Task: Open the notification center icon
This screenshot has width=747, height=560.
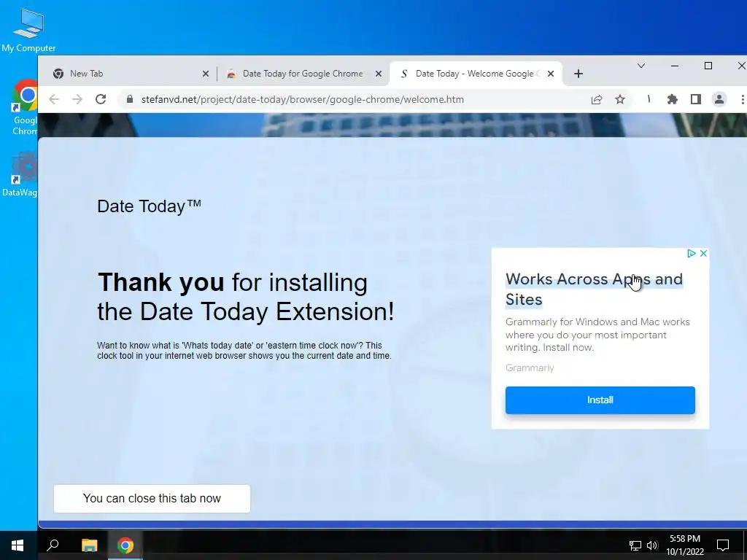Action: click(723, 545)
